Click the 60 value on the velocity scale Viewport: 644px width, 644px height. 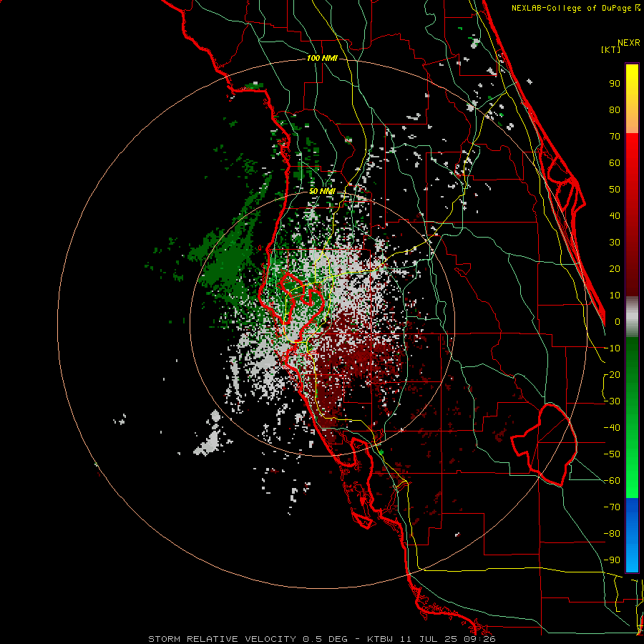coord(615,163)
